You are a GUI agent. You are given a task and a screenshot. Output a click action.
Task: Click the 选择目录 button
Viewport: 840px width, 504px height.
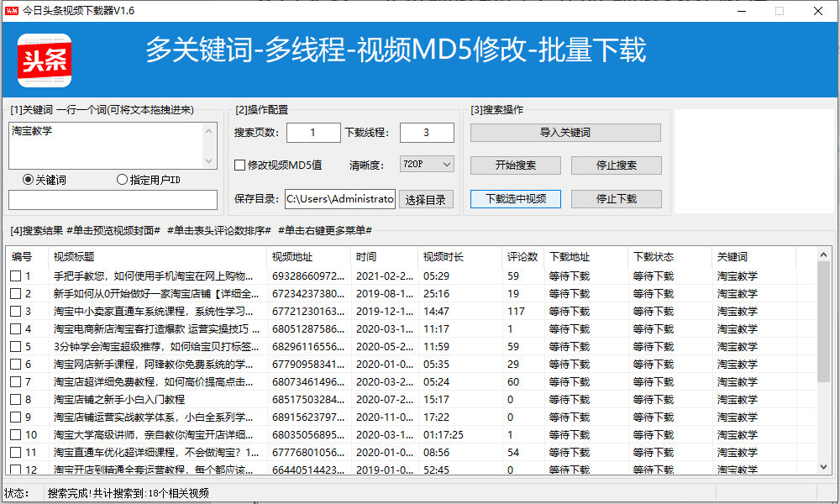[425, 200]
